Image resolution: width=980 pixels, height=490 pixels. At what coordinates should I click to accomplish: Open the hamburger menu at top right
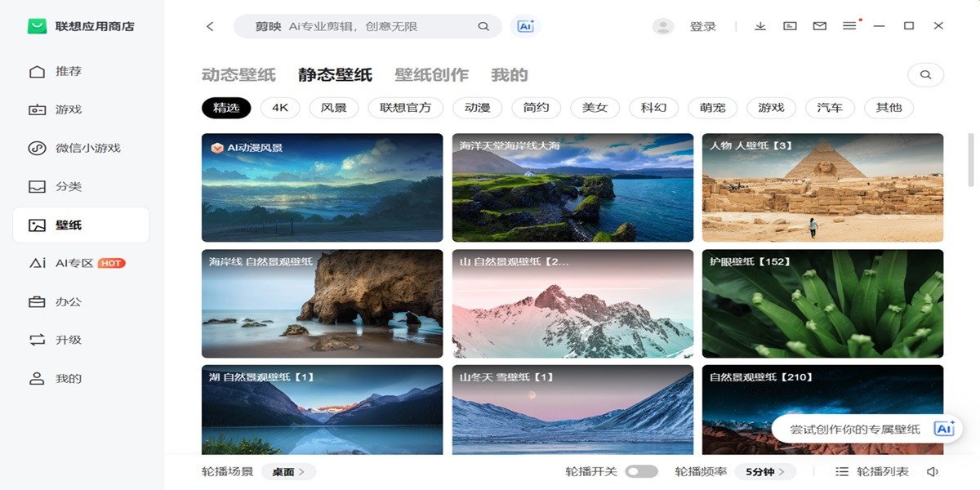coord(849,25)
